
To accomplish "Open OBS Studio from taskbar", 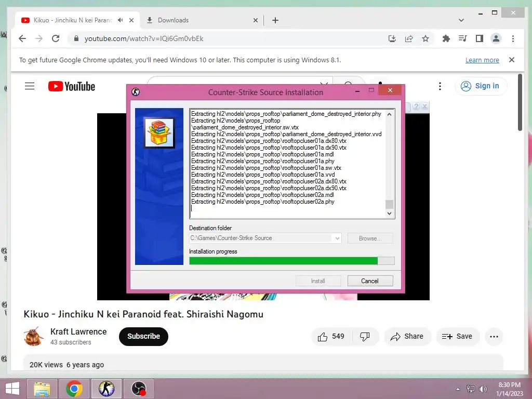I will [x=138, y=389].
